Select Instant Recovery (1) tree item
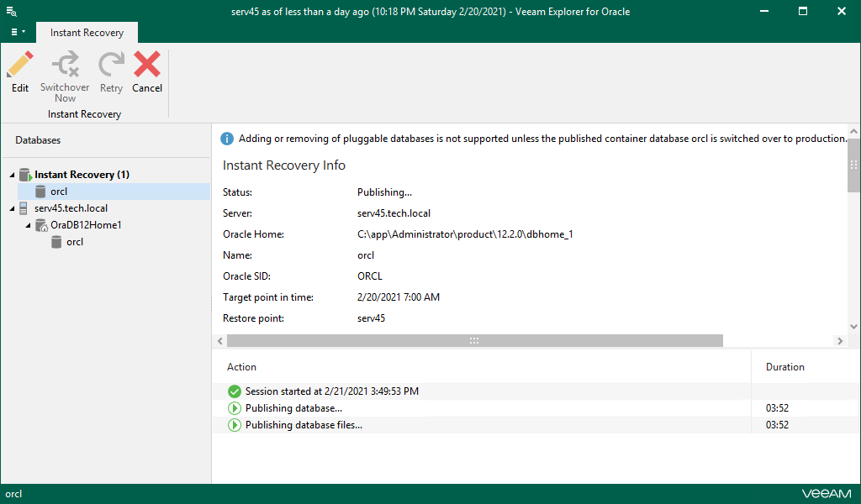Image resolution: width=861 pixels, height=504 pixels. click(x=82, y=175)
